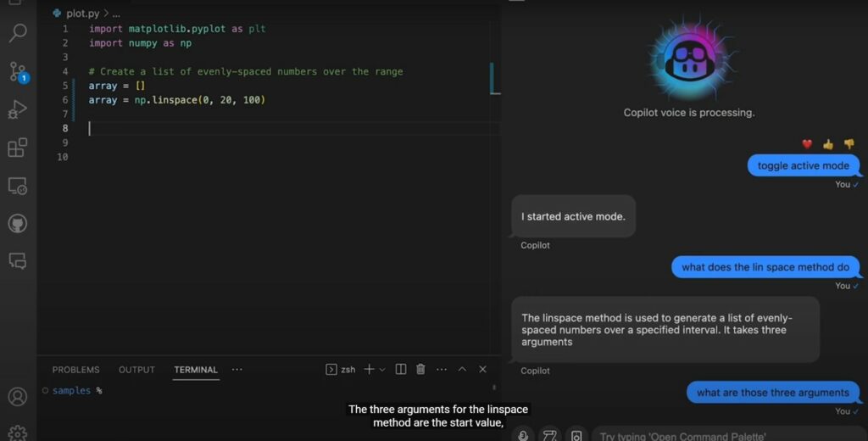
Task: Switch to the PROBLEMS tab
Action: coord(75,370)
